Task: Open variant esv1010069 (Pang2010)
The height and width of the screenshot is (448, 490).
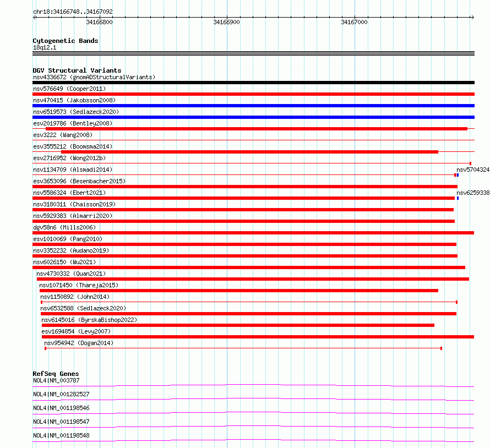Action: tap(68, 239)
